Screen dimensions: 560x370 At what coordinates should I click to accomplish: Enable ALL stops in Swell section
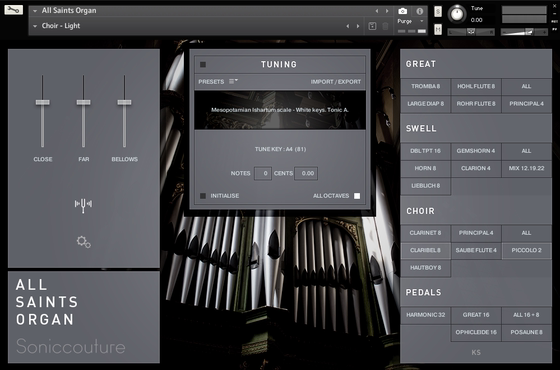(526, 151)
